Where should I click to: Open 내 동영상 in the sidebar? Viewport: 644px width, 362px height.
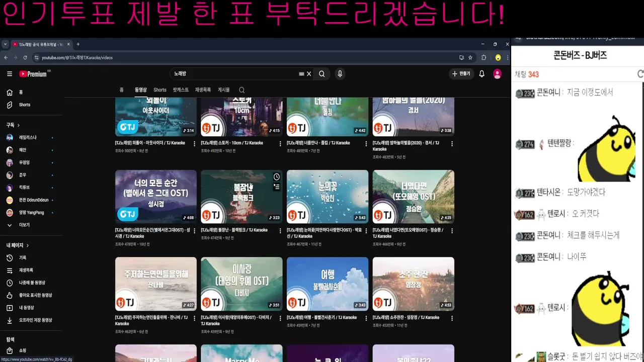31,308
